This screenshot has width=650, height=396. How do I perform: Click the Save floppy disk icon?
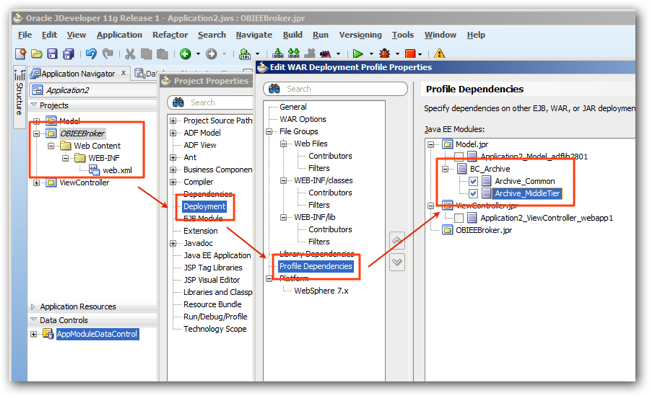pos(52,53)
